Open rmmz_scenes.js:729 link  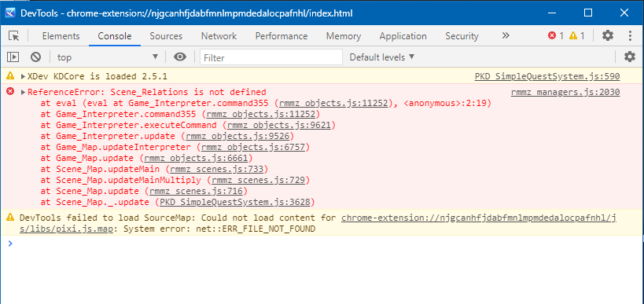click(259, 180)
